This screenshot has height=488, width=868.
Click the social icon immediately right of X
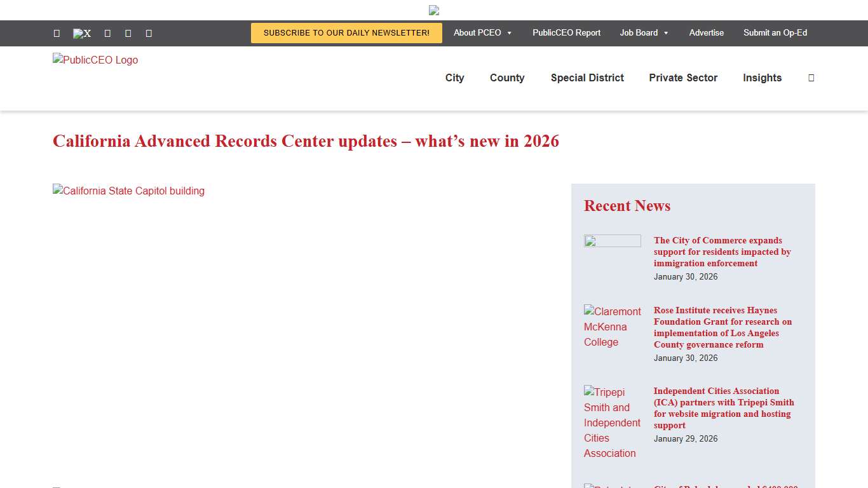(x=107, y=33)
